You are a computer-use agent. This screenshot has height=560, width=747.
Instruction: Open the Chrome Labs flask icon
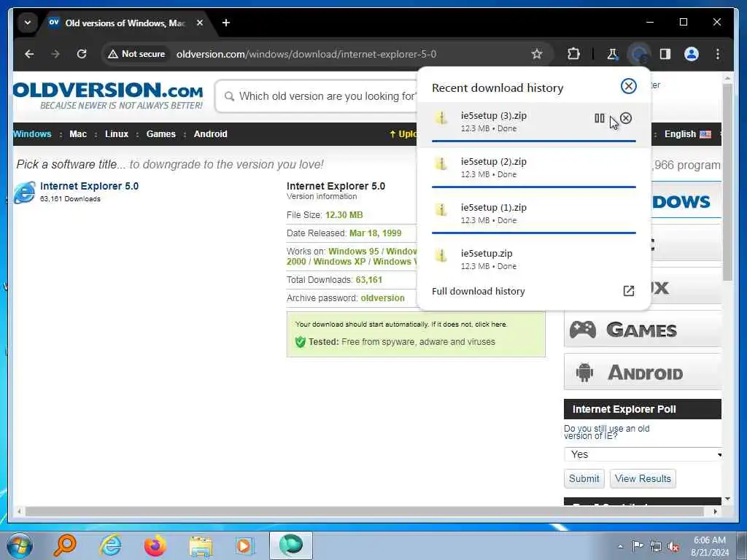tap(613, 54)
